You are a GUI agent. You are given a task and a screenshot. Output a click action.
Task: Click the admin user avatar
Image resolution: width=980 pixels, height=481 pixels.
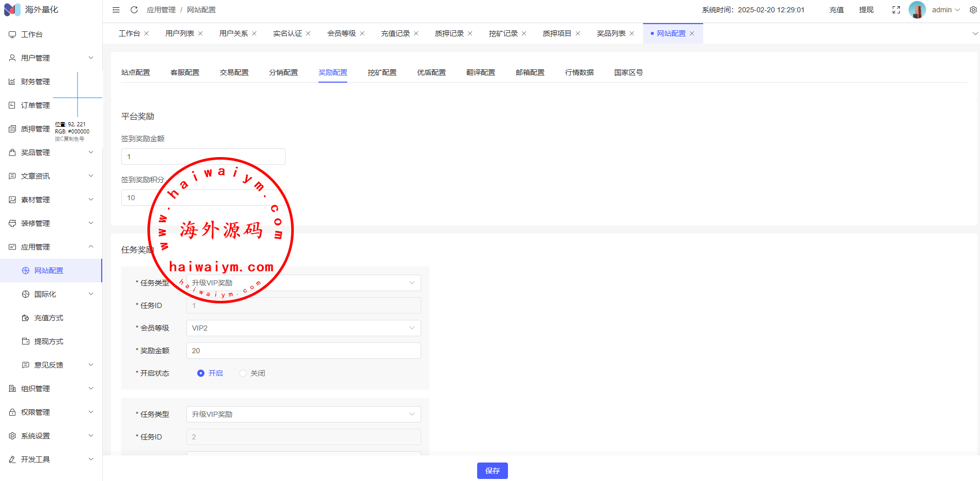pyautogui.click(x=917, y=10)
